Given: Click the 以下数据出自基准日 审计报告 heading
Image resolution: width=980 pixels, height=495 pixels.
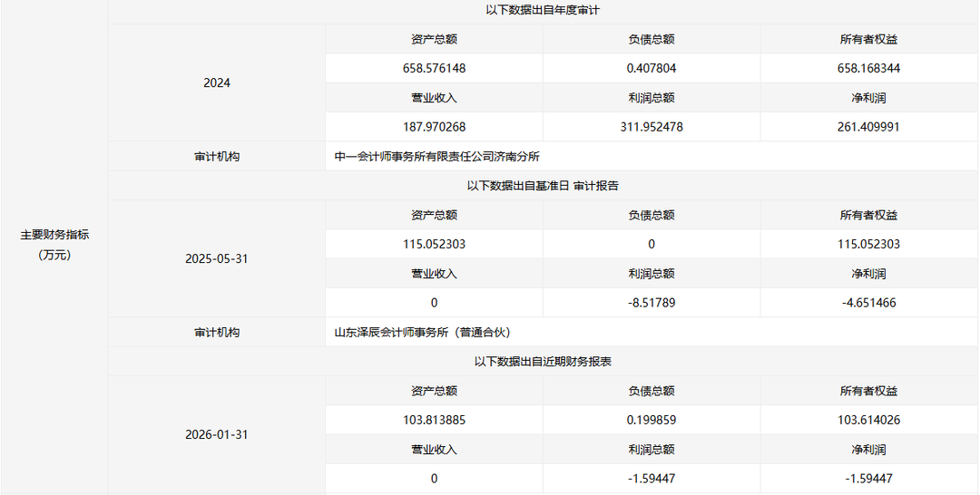Looking at the screenshot, I should point(543,186).
